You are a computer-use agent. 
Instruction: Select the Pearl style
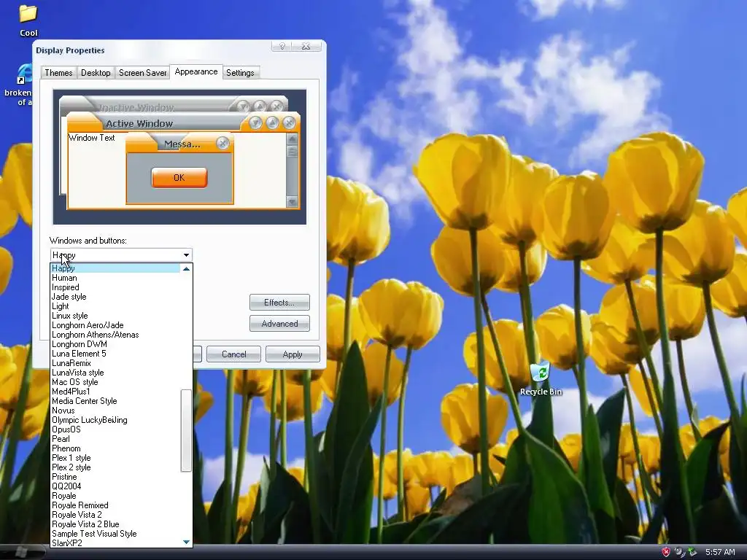point(115,439)
